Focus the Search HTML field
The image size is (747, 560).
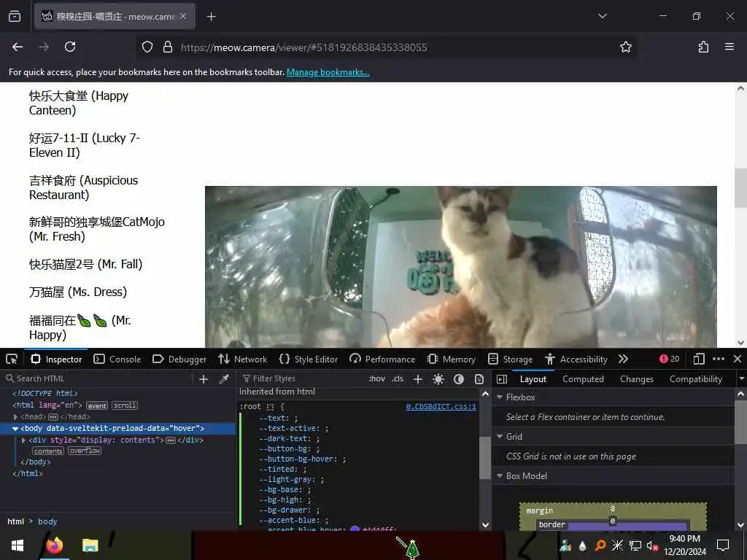[x=98, y=378]
